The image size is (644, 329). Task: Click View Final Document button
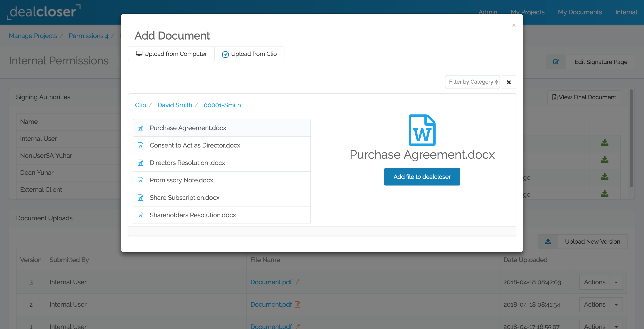[x=584, y=97]
